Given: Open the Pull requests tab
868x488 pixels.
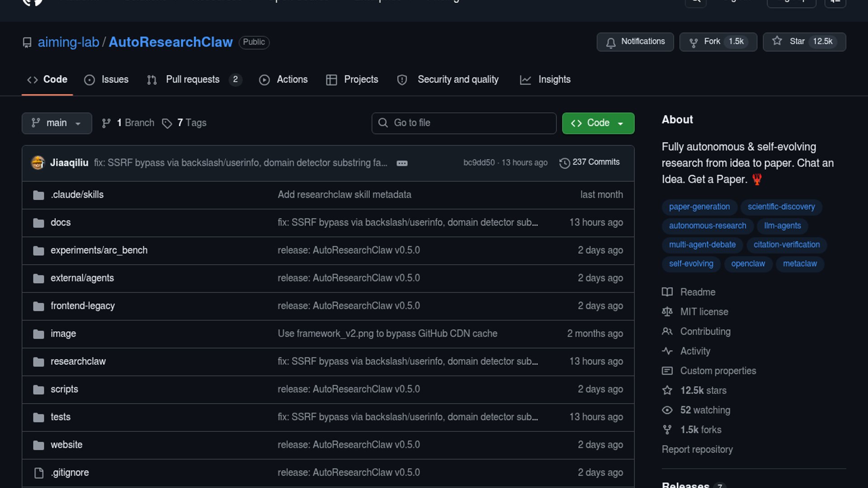Looking at the screenshot, I should coord(194,80).
